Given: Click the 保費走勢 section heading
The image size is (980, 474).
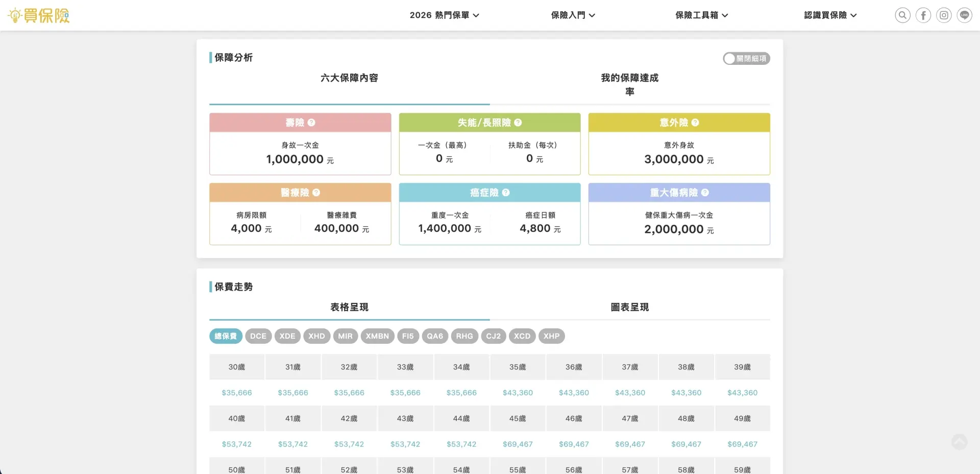Looking at the screenshot, I should coord(233,287).
